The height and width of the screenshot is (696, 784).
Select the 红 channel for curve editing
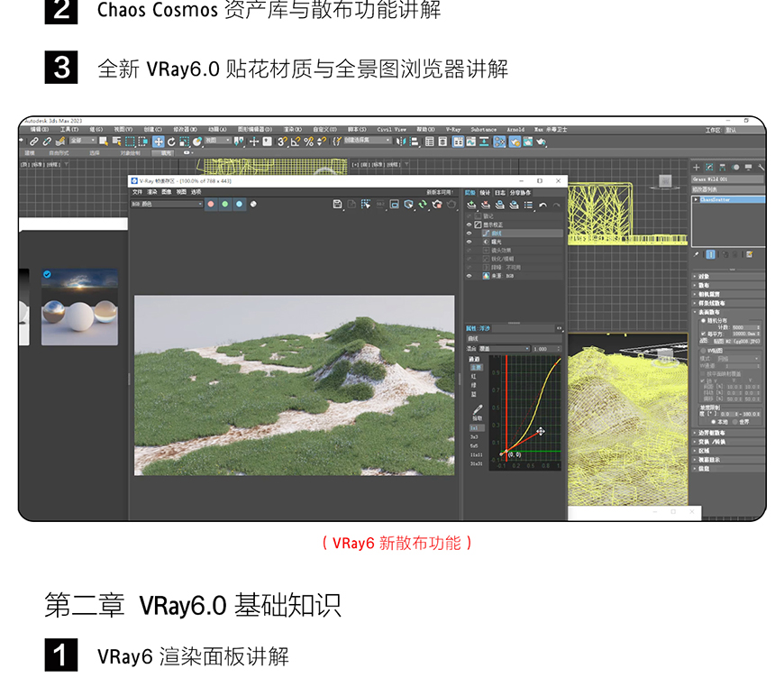click(x=474, y=376)
